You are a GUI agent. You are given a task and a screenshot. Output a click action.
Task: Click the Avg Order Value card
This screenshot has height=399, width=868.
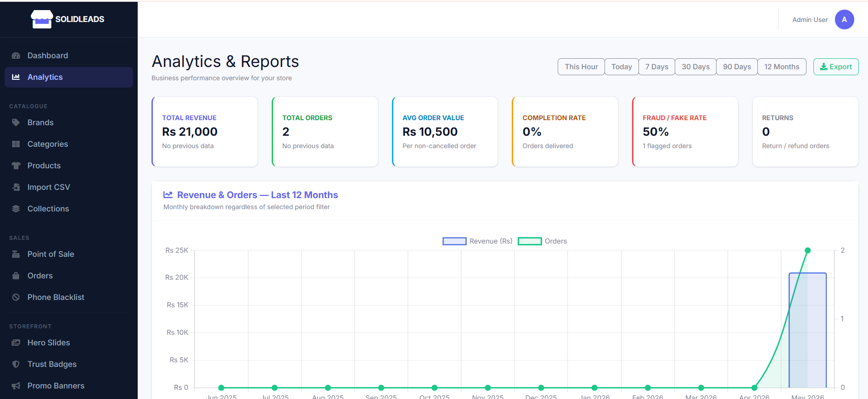coord(445,132)
